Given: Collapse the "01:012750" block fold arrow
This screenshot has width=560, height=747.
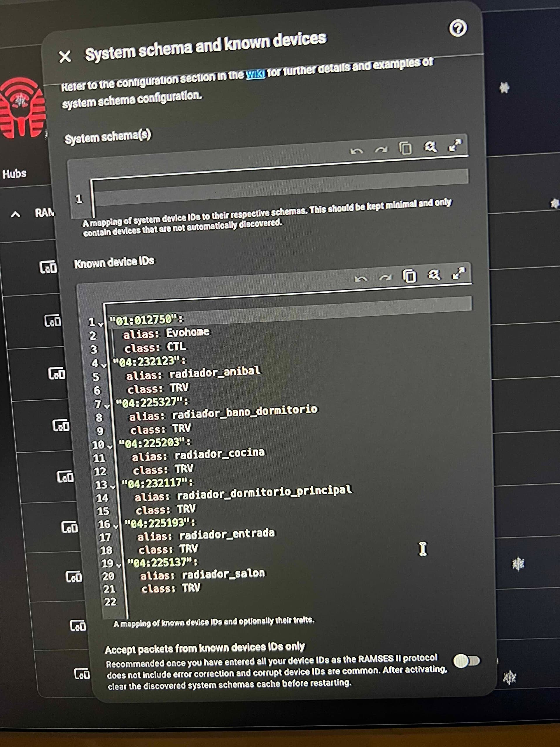Looking at the screenshot, I should tap(101, 324).
